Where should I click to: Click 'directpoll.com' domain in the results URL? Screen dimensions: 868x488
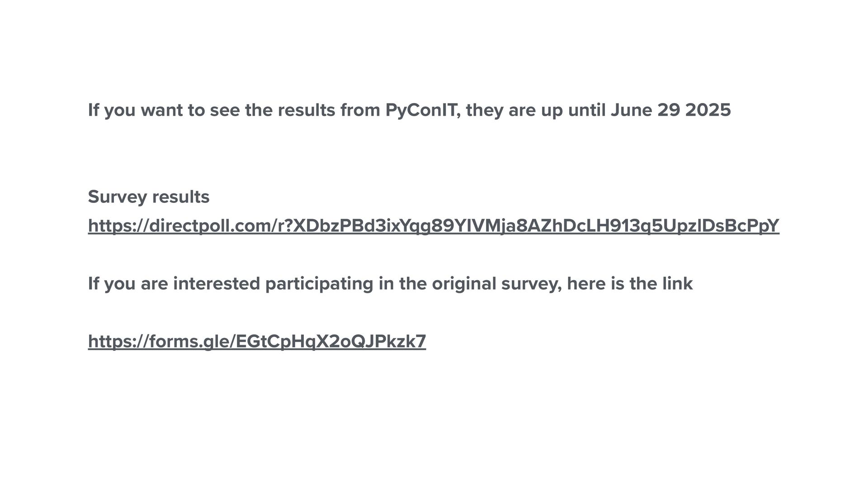209,225
